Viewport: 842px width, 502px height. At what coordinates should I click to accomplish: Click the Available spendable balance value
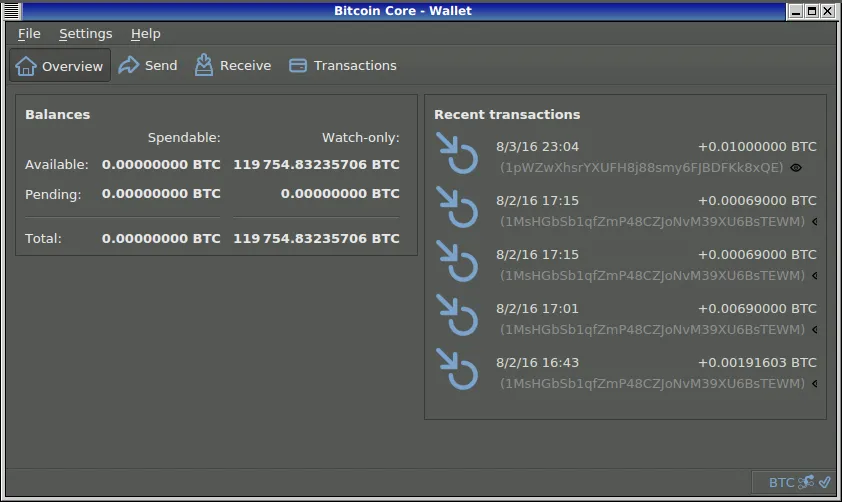pos(161,164)
